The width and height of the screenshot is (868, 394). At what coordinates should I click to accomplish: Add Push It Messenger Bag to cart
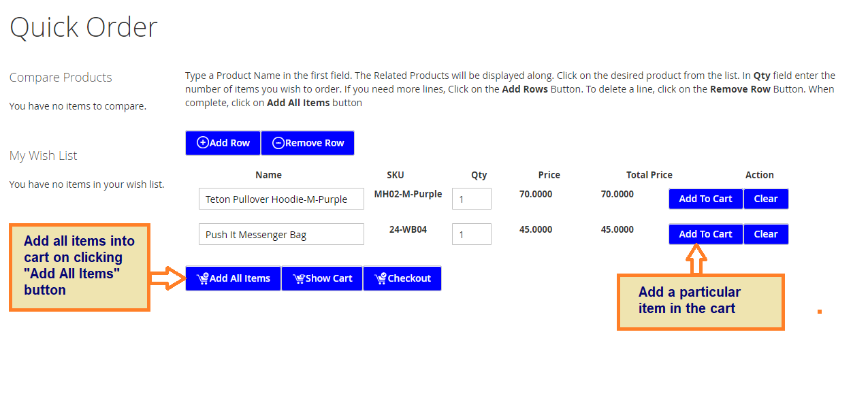705,234
